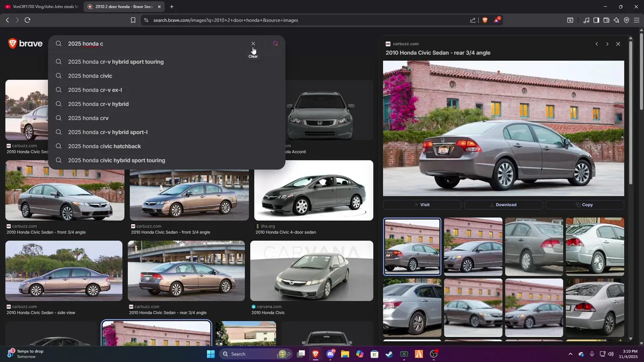Open Windows Start menu

click(x=211, y=354)
